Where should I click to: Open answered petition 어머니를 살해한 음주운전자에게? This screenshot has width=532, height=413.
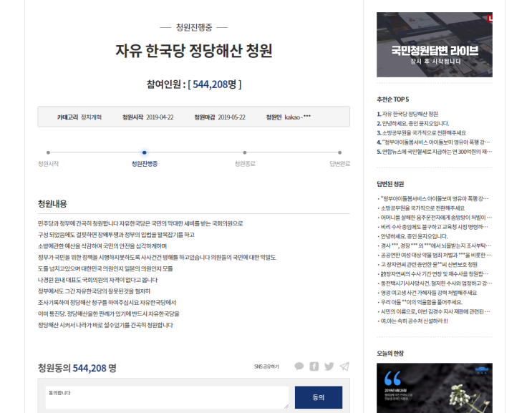pyautogui.click(x=436, y=218)
